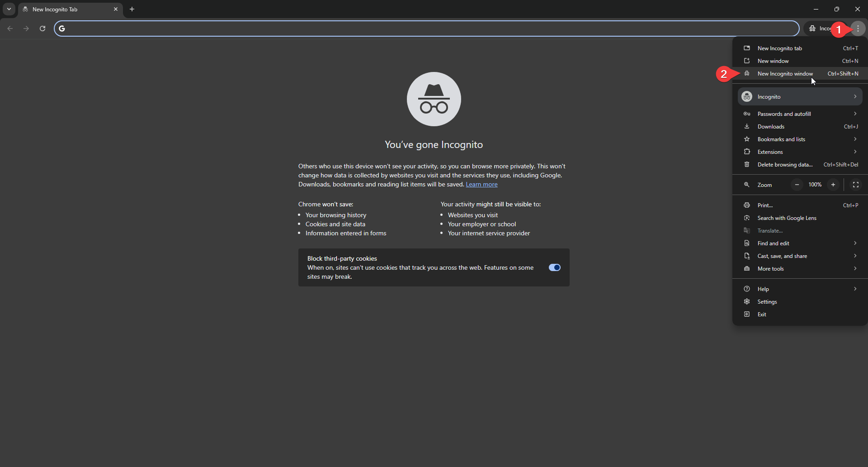The height and width of the screenshot is (467, 868).
Task: Click "Information entered in forms" bullet text
Action: [x=346, y=233]
